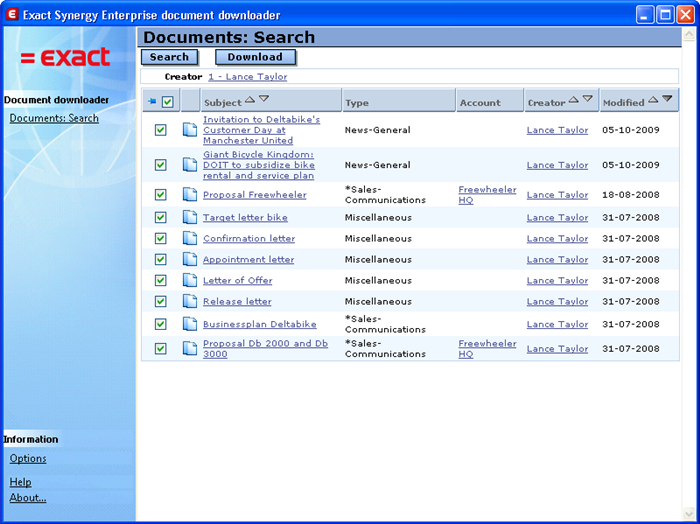700x524 pixels.
Task: Click the document icon for Release letter
Action: 190,301
